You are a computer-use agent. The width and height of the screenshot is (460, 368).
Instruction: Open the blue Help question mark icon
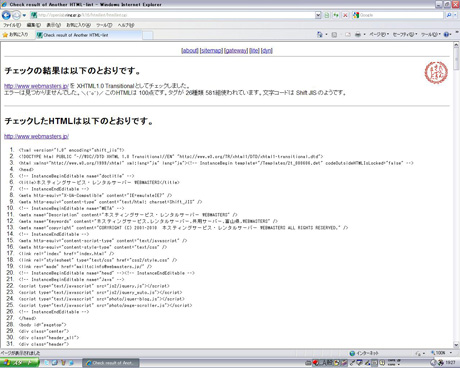click(447, 35)
